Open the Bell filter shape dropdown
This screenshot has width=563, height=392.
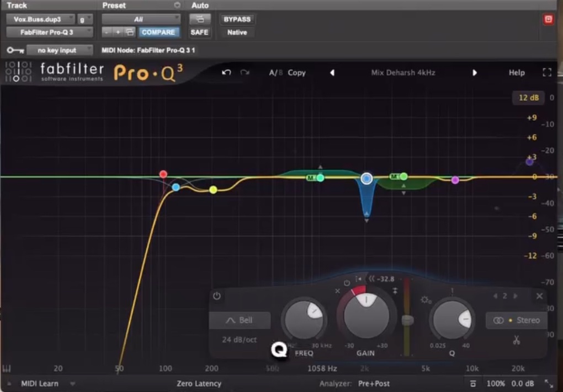click(240, 320)
